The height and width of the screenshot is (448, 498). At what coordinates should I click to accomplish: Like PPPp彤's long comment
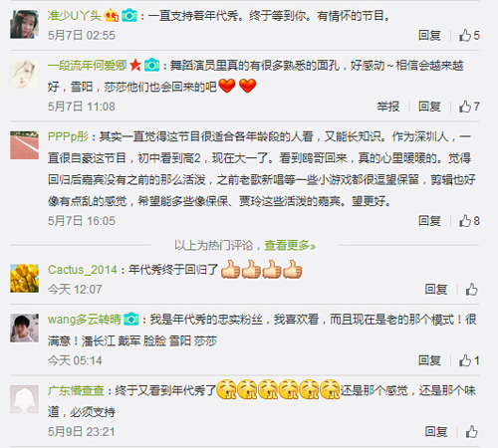[469, 221]
